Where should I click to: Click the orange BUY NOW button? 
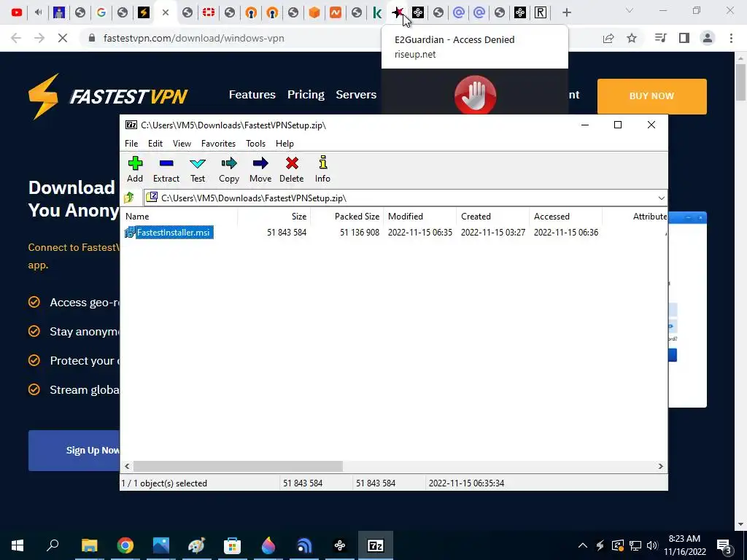[651, 96]
